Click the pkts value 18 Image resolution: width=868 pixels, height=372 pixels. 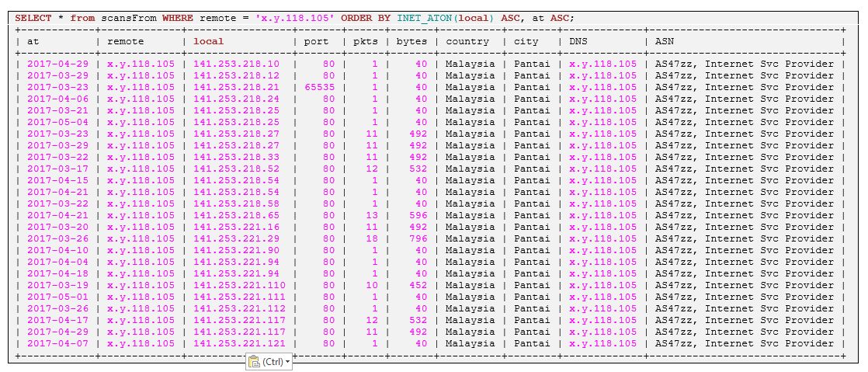point(371,238)
